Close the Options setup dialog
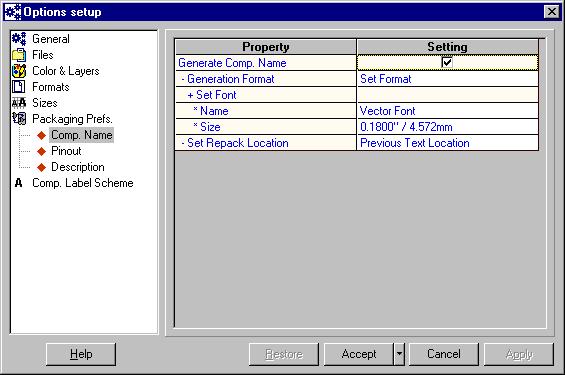The image size is (565, 375). point(552,12)
